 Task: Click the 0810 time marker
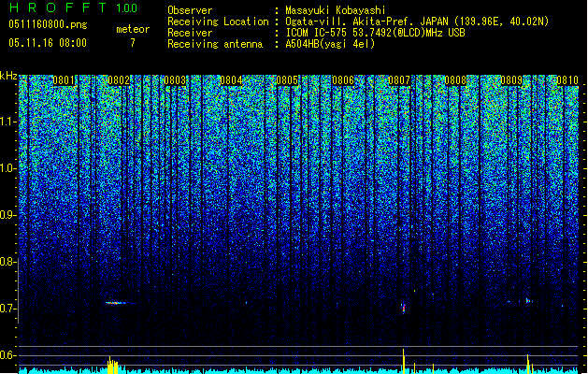click(567, 80)
